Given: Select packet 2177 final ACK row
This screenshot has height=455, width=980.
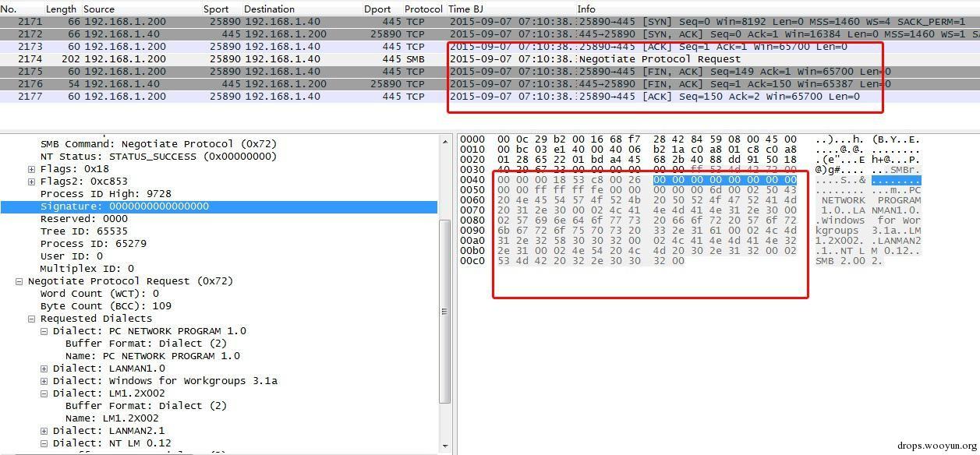Looking at the screenshot, I should point(490,97).
